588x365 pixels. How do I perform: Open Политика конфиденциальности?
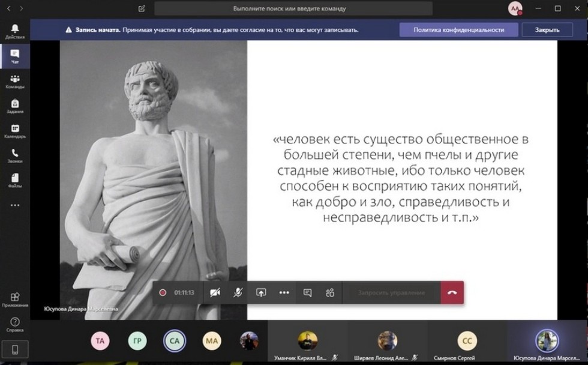click(x=459, y=29)
